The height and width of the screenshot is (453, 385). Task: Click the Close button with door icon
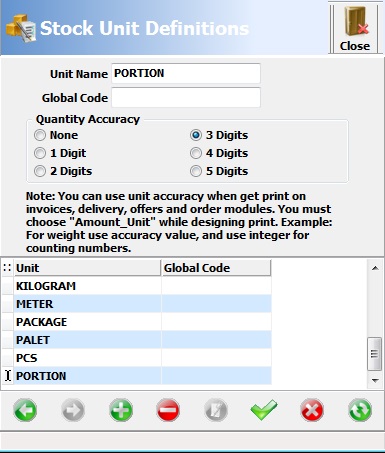tap(355, 28)
